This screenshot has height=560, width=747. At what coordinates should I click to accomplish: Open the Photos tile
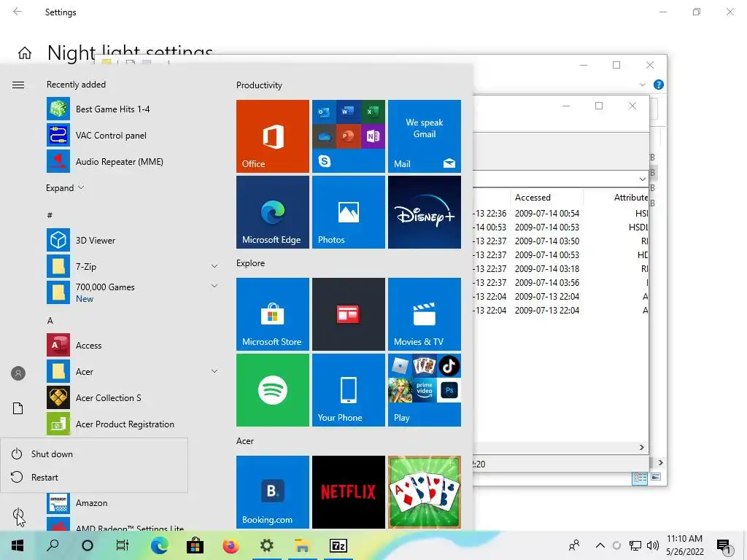point(349,212)
